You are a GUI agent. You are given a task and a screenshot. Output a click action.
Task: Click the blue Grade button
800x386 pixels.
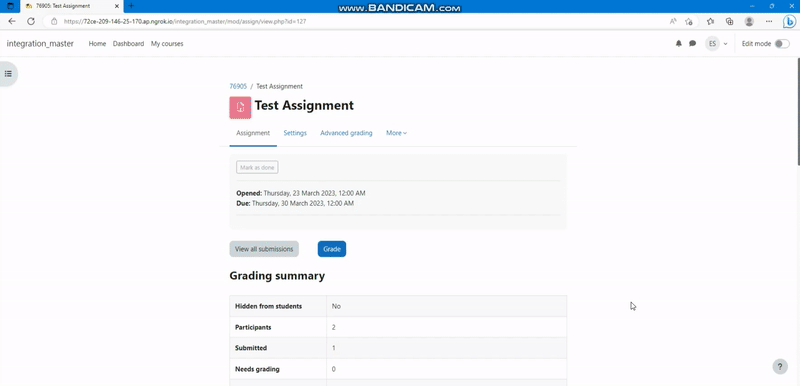[332, 249]
